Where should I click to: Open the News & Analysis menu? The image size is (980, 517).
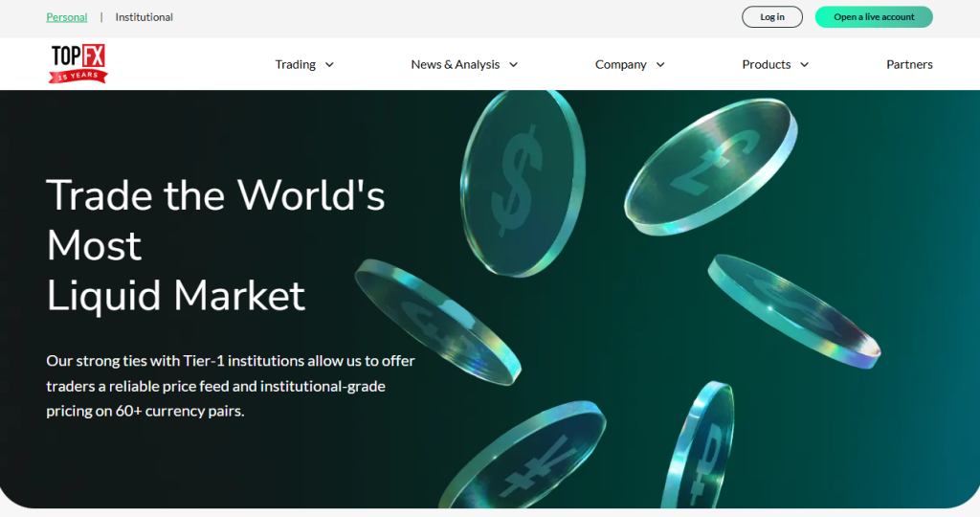coord(456,65)
